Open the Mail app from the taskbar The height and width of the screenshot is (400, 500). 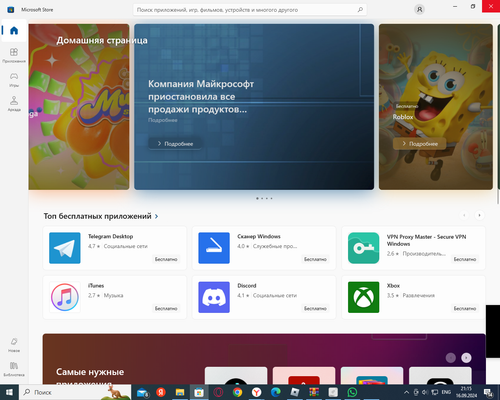coord(142,392)
